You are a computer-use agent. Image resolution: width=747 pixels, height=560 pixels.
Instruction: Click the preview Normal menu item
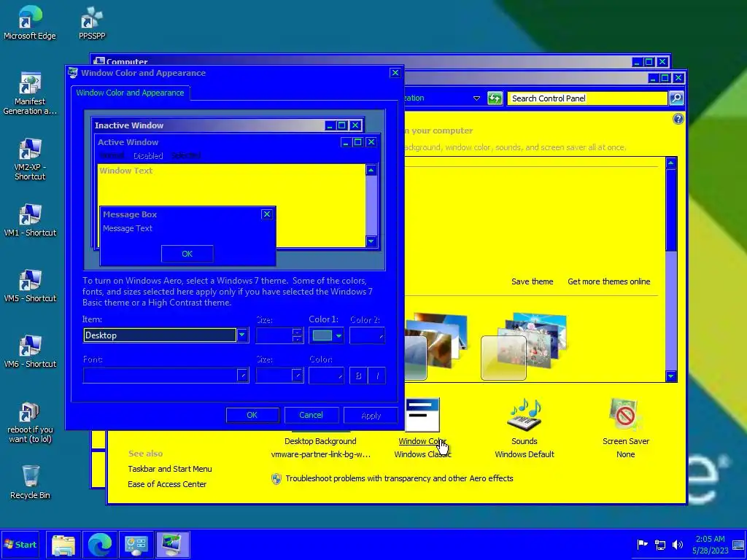point(112,156)
